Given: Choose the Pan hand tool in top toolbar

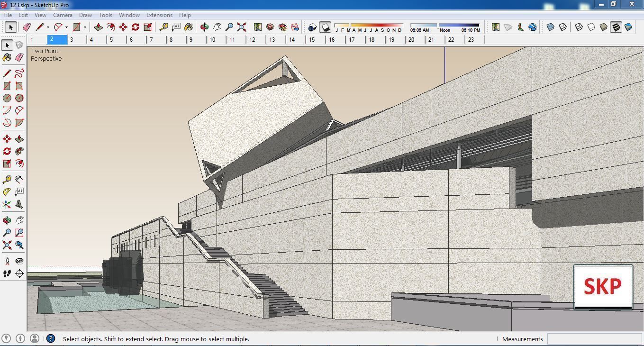Looking at the screenshot, I should pos(217,27).
